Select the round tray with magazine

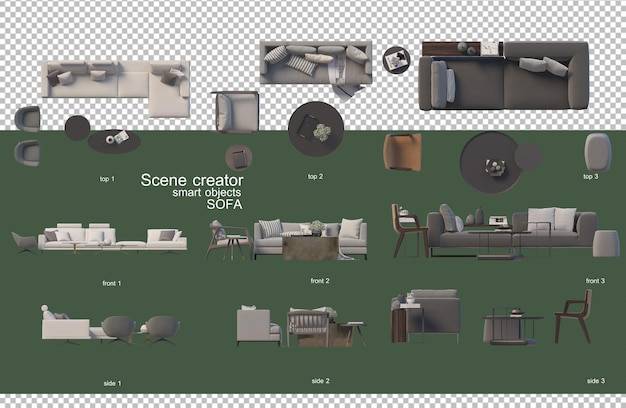[396, 60]
